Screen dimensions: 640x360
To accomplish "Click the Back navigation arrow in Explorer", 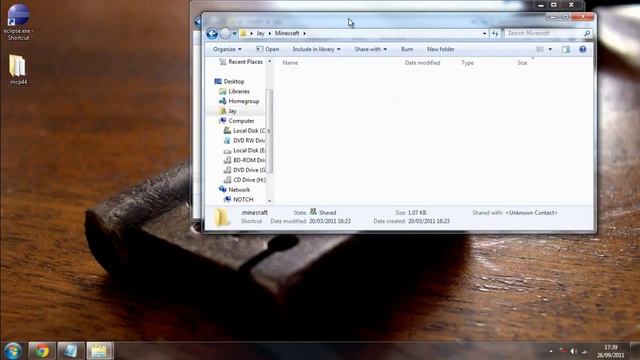I will (x=212, y=33).
